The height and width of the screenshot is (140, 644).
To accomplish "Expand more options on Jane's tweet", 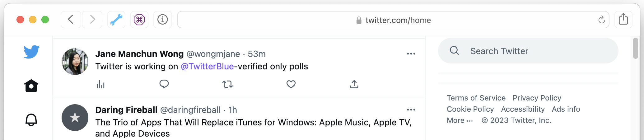I will (x=411, y=54).
